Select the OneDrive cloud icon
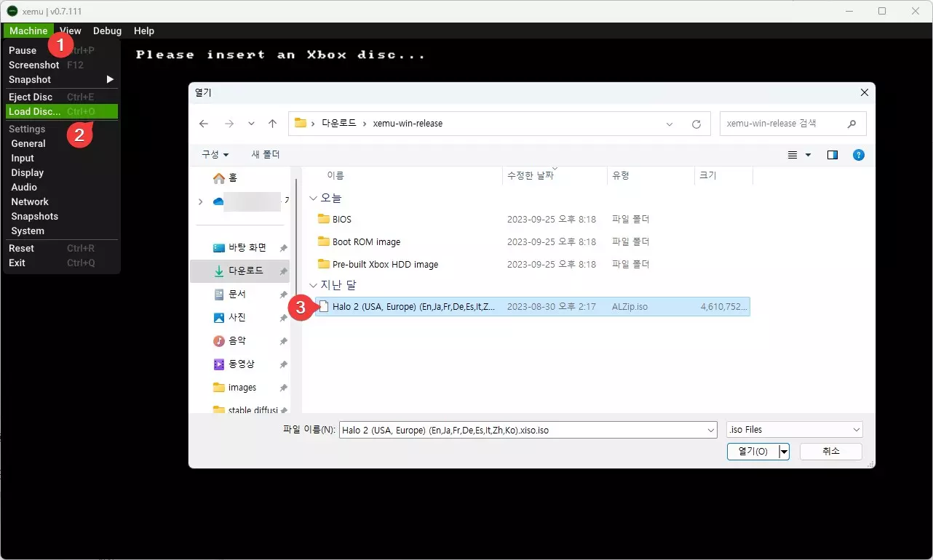933x560 pixels. 218,201
